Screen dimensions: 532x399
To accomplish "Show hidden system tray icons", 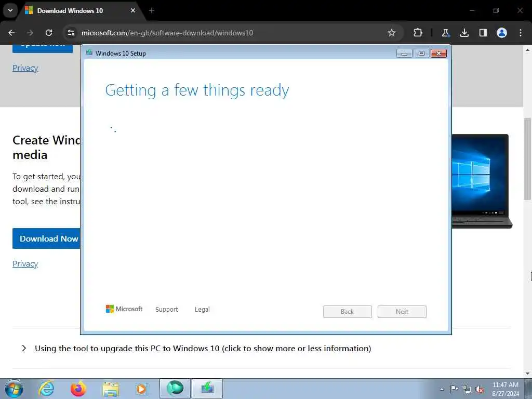I will click(x=442, y=389).
